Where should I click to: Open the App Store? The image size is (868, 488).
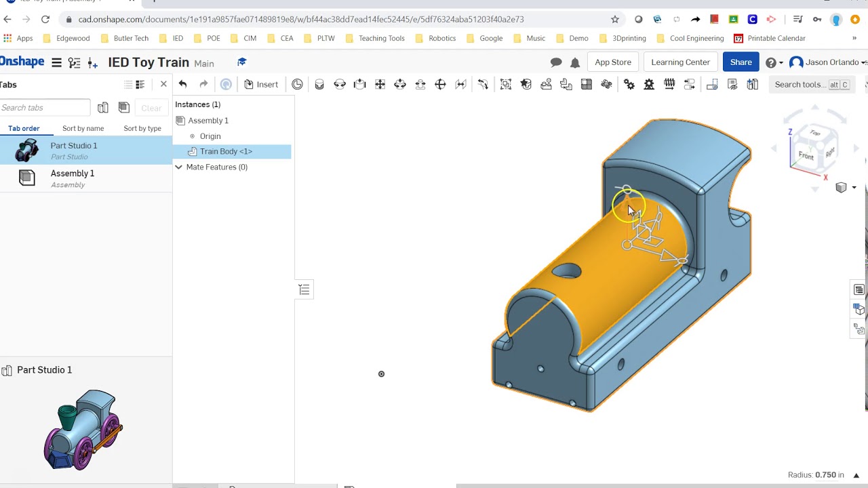613,62
